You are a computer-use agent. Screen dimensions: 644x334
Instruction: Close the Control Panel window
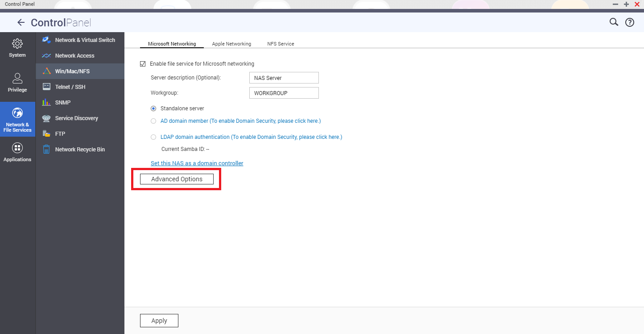point(637,4)
